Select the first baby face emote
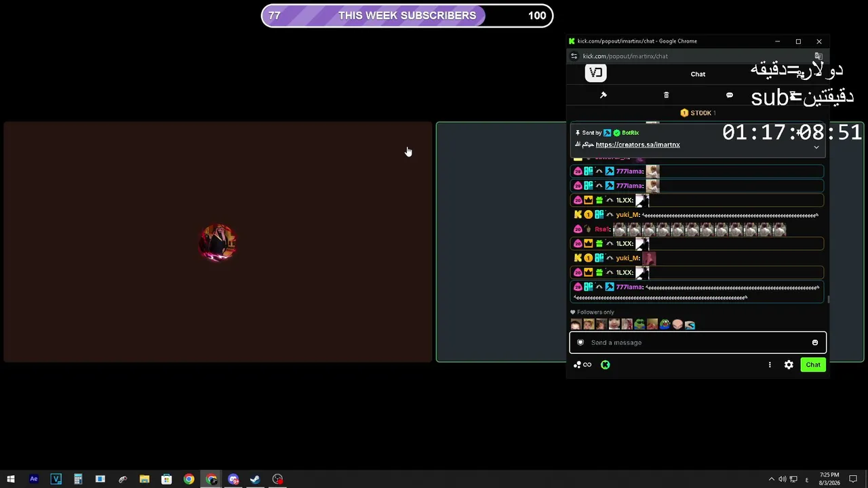Image resolution: width=868 pixels, height=488 pixels. tap(576, 325)
